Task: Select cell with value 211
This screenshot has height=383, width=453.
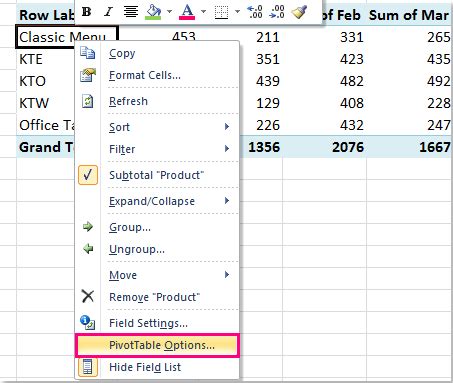Action: pyautogui.click(x=261, y=37)
